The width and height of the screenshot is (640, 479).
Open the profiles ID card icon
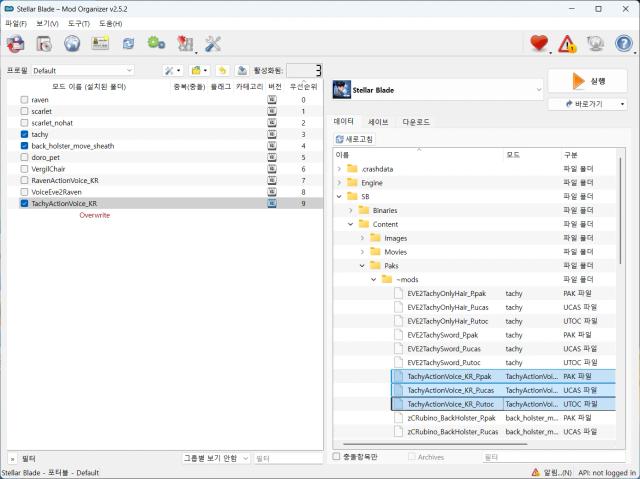[100, 43]
